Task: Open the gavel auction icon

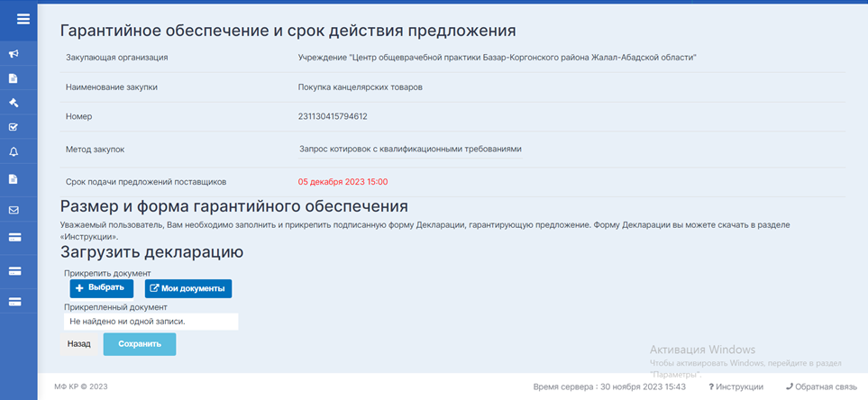Action: pyautogui.click(x=14, y=103)
